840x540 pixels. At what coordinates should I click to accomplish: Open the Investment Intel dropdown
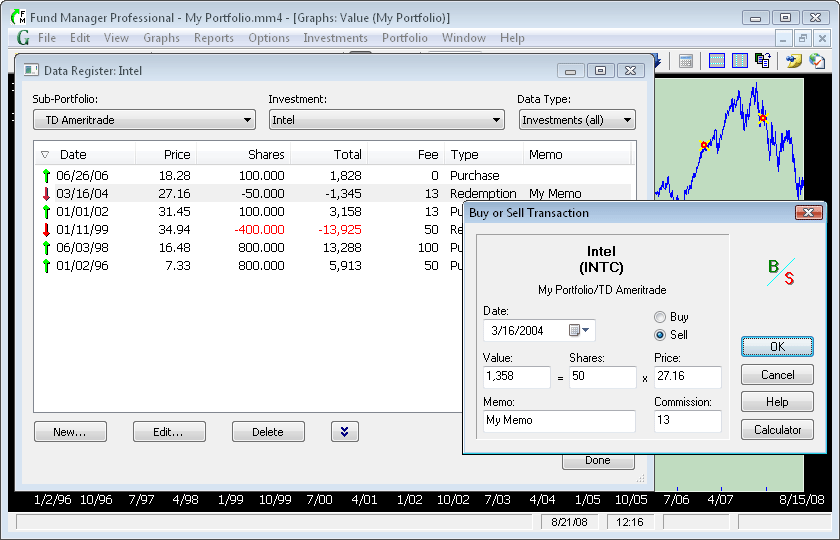[x=386, y=120]
